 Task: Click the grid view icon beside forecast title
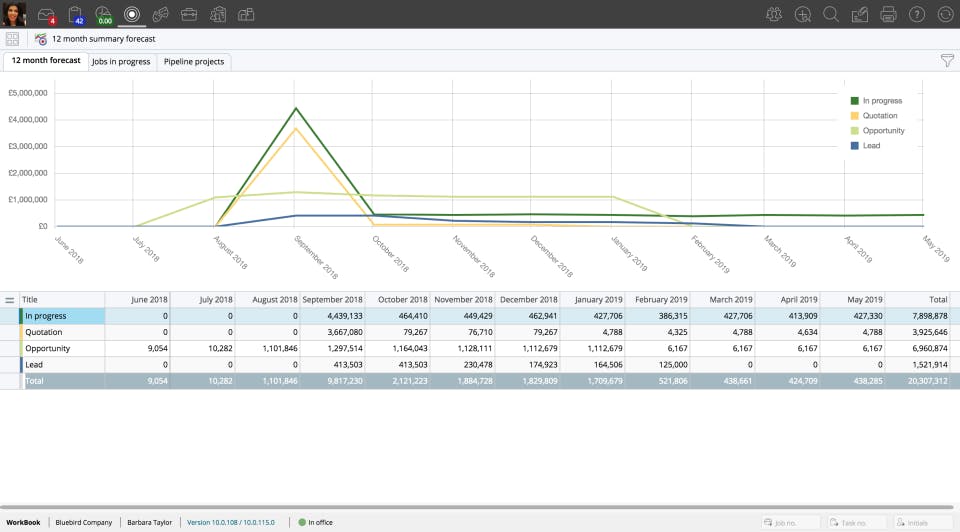click(x=12, y=39)
